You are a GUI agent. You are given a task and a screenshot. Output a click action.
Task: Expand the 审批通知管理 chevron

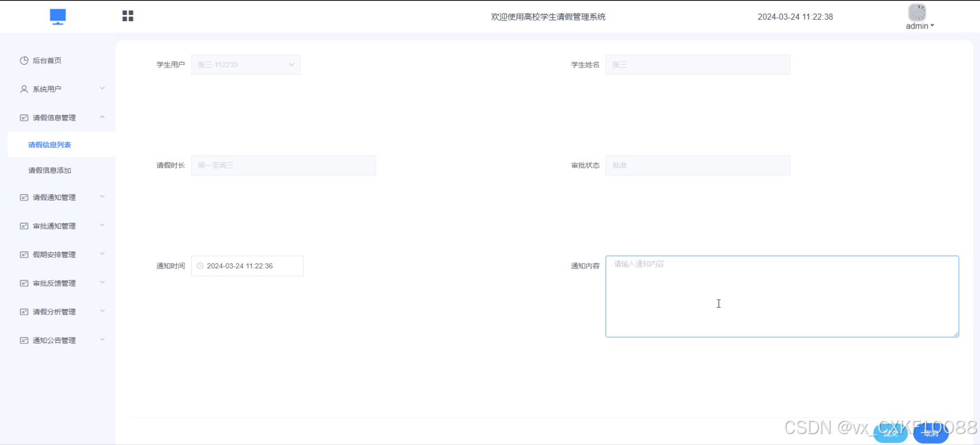pos(102,225)
